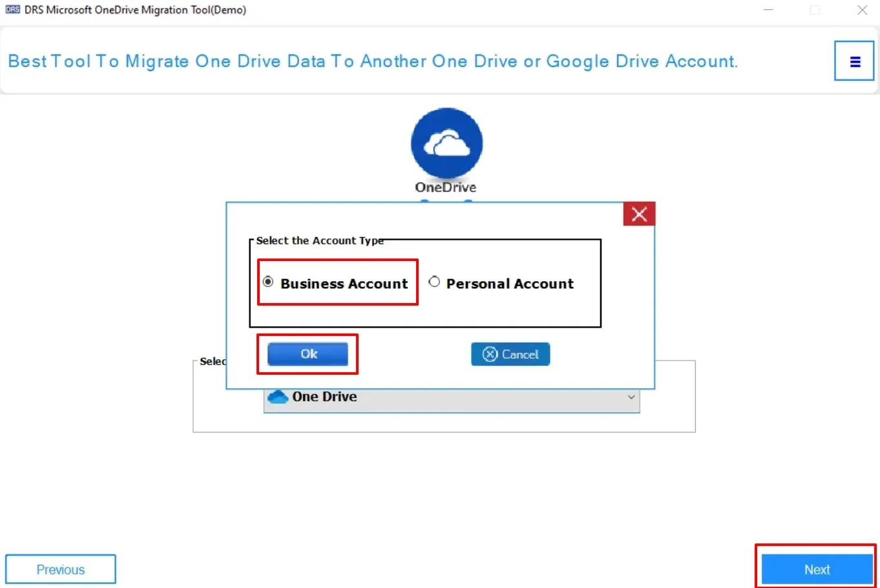This screenshot has width=880, height=588.
Task: Click the Select the Account Type heading
Action: (320, 240)
